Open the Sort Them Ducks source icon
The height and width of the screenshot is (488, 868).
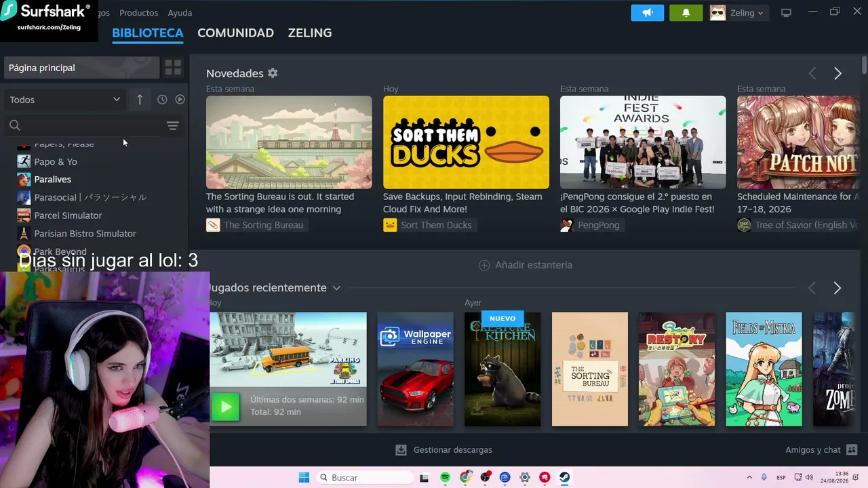390,225
